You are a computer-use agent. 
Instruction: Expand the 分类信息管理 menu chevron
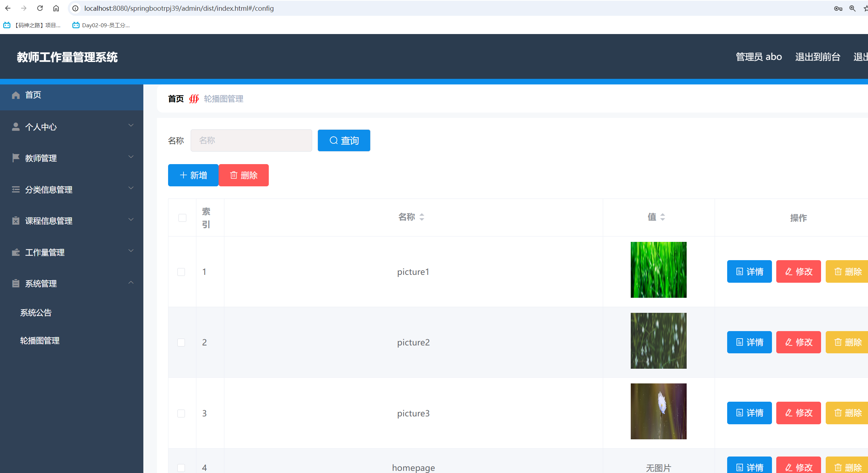131,188
